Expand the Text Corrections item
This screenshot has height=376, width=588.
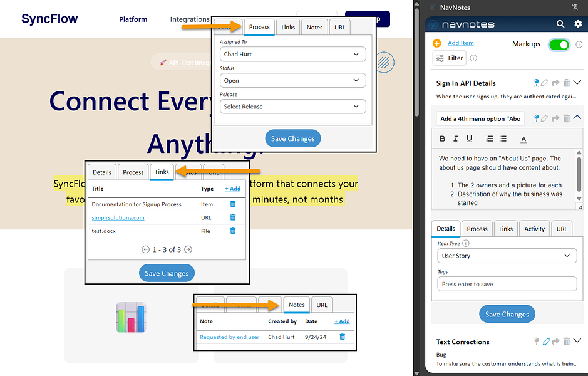tap(577, 341)
